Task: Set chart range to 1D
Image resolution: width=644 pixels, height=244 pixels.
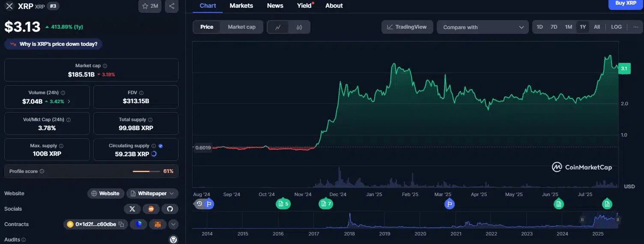Action: pos(540,27)
